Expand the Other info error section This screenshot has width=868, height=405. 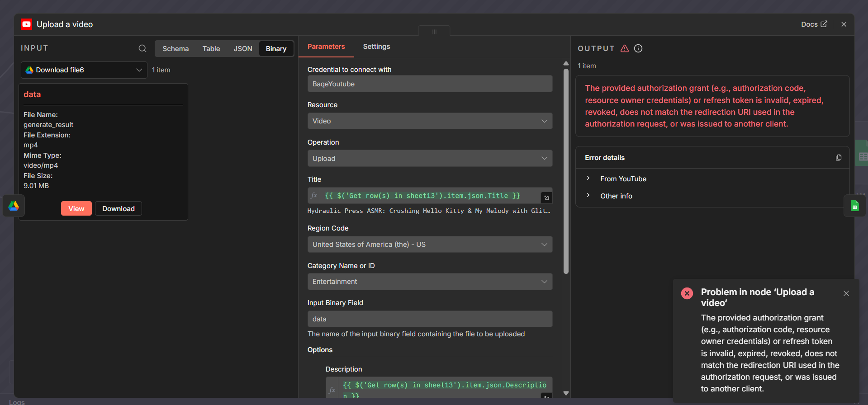click(588, 196)
